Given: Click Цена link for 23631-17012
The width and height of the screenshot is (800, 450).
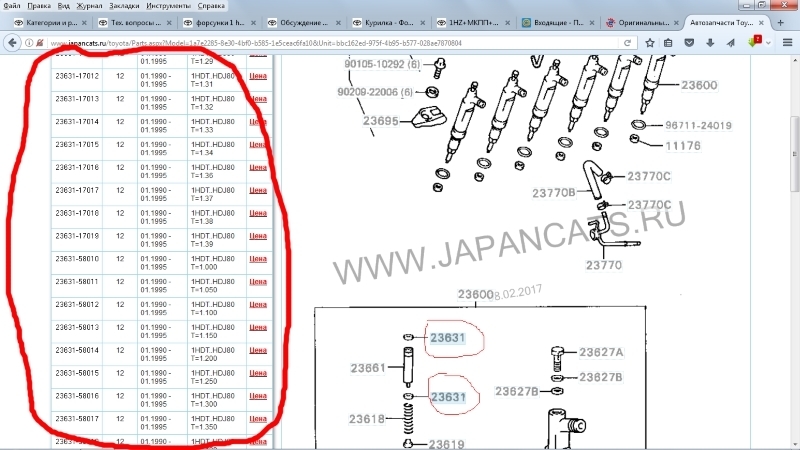Looking at the screenshot, I should click(x=258, y=76).
